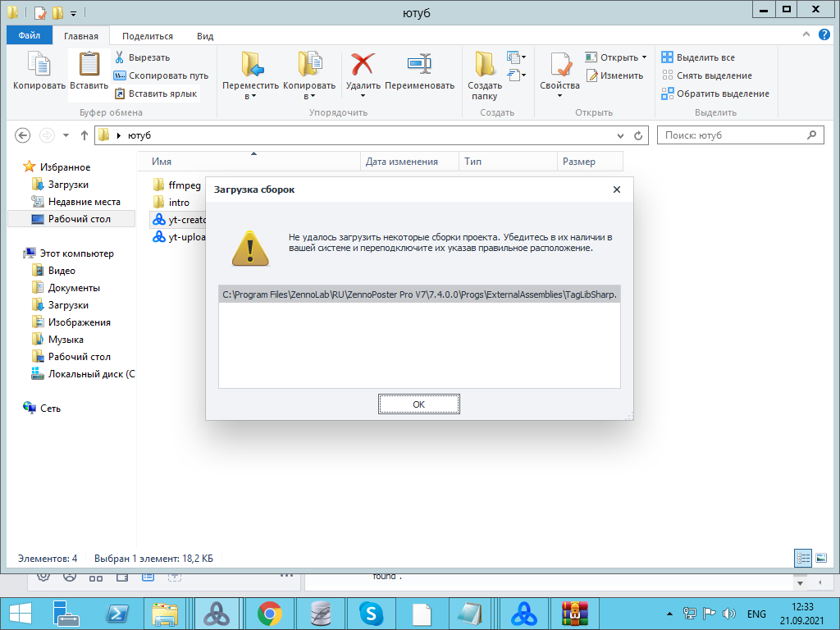Click the Поиск: ютуб search field

click(741, 135)
